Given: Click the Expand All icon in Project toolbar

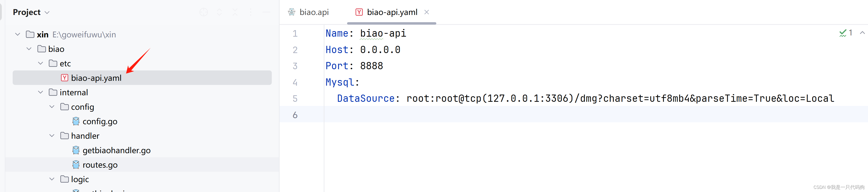Looking at the screenshot, I should click(x=219, y=12).
